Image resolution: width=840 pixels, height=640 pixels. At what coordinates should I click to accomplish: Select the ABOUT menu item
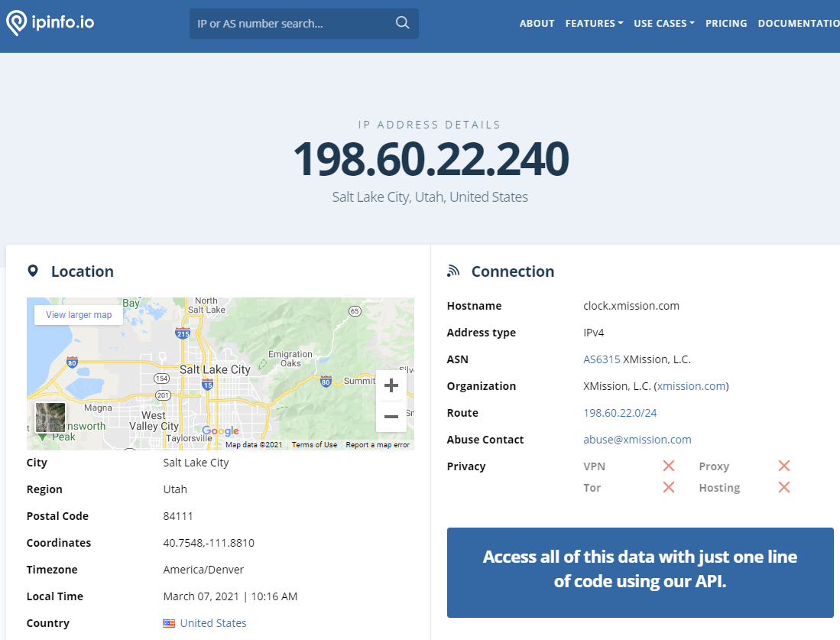537,23
